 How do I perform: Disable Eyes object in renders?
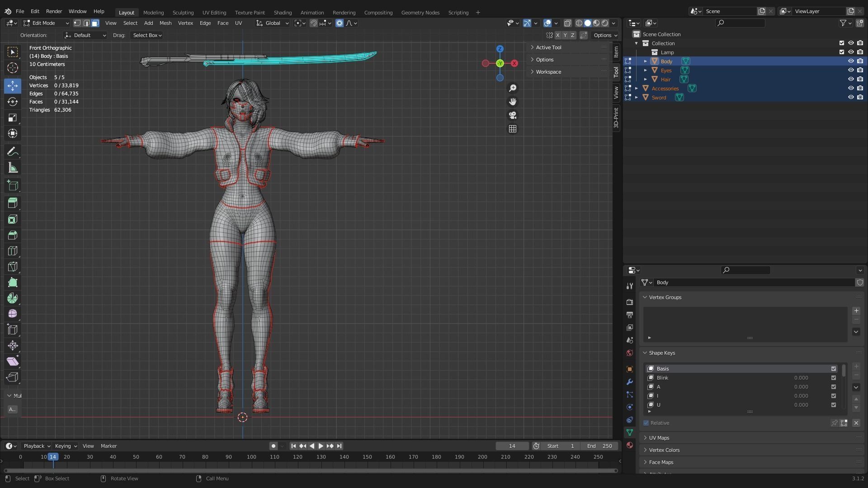860,70
